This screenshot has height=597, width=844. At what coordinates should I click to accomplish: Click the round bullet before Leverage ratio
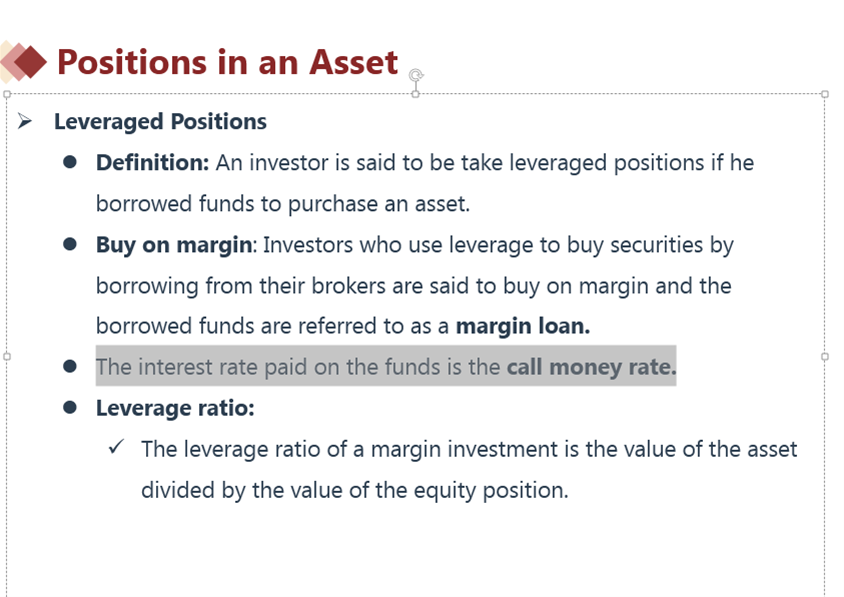pyautogui.click(x=69, y=408)
